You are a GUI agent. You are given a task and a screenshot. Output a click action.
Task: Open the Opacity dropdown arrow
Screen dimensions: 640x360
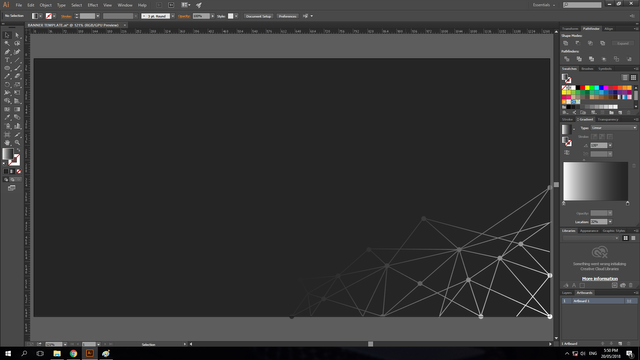point(213,16)
